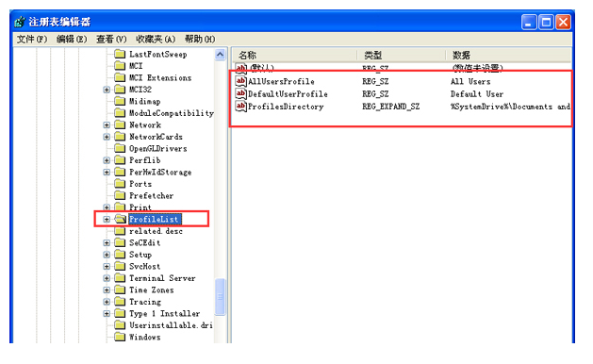Click the 类型 column header

coord(402,56)
